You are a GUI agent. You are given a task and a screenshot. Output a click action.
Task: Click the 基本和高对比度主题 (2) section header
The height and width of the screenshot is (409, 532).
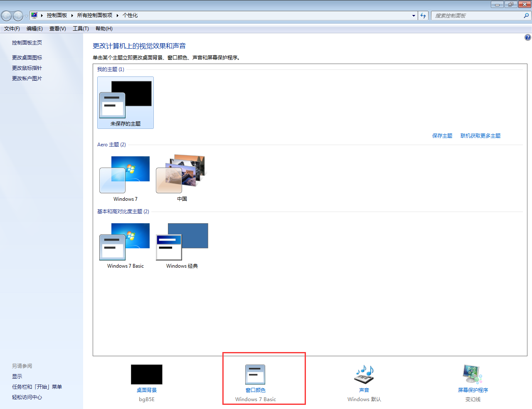pos(123,212)
